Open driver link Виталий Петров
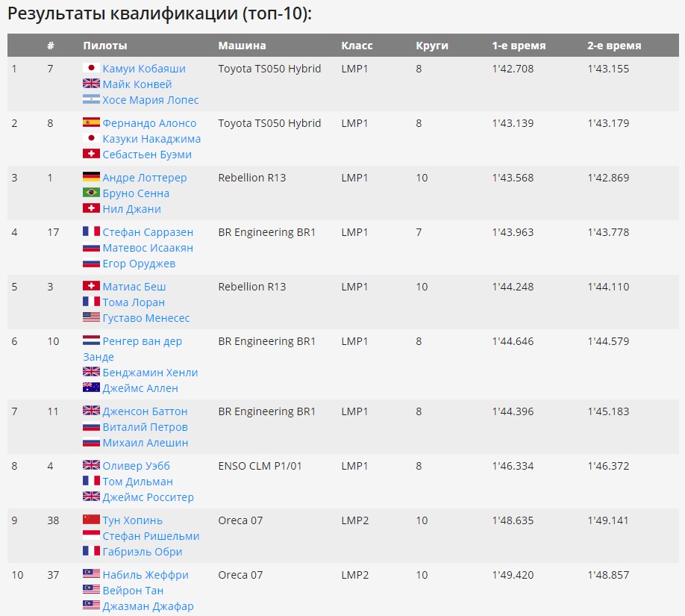 pos(145,428)
